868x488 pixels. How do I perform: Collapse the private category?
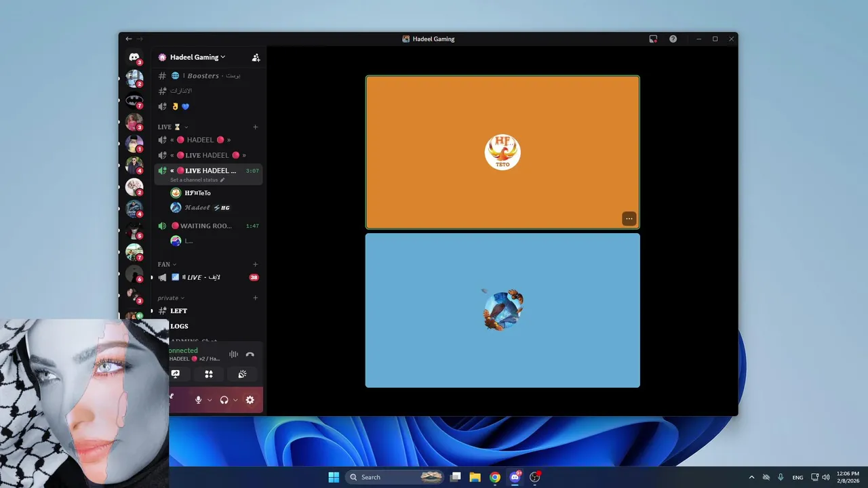172,298
